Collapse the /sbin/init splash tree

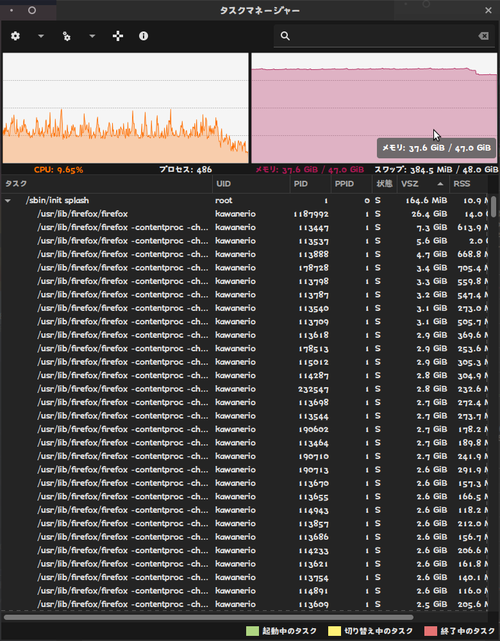8,201
